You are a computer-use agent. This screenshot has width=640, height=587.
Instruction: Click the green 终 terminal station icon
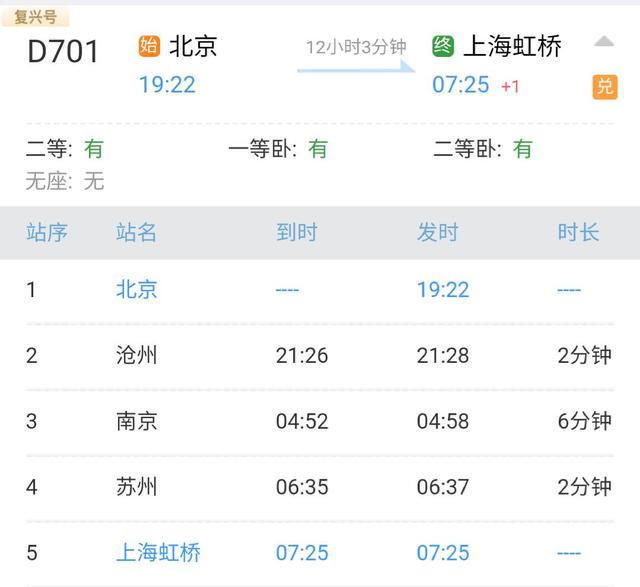443,45
